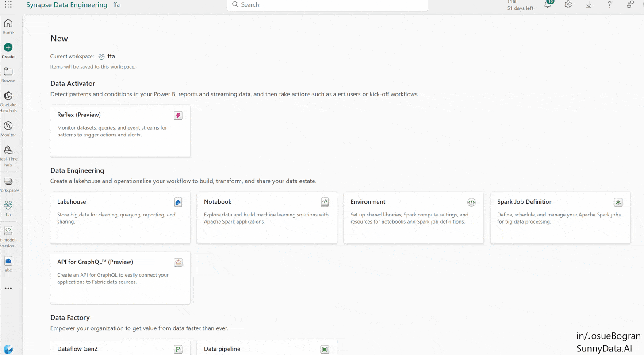Create a new Notebook
644x355 pixels.
click(267, 218)
